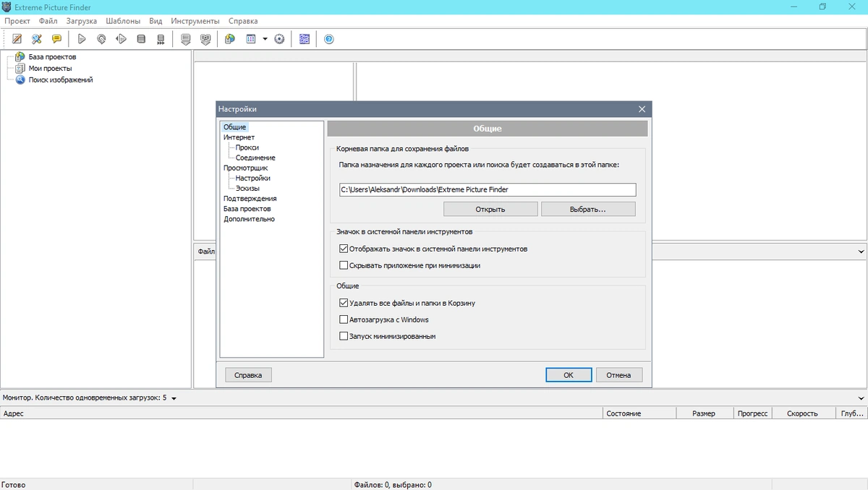Image resolution: width=868 pixels, height=490 pixels.
Task: Select Соединение in settings tree
Action: pyautogui.click(x=255, y=158)
